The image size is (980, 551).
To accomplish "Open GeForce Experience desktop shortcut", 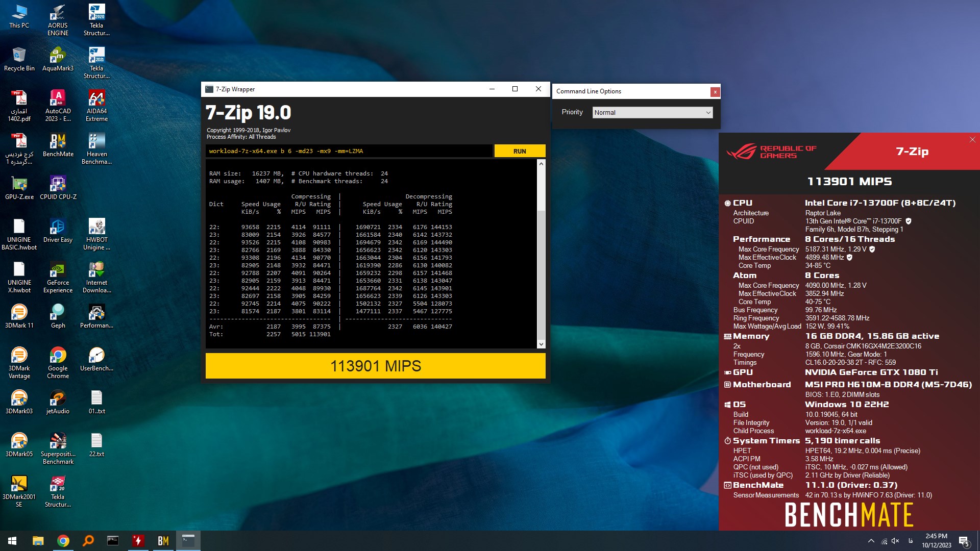I will coord(58,277).
